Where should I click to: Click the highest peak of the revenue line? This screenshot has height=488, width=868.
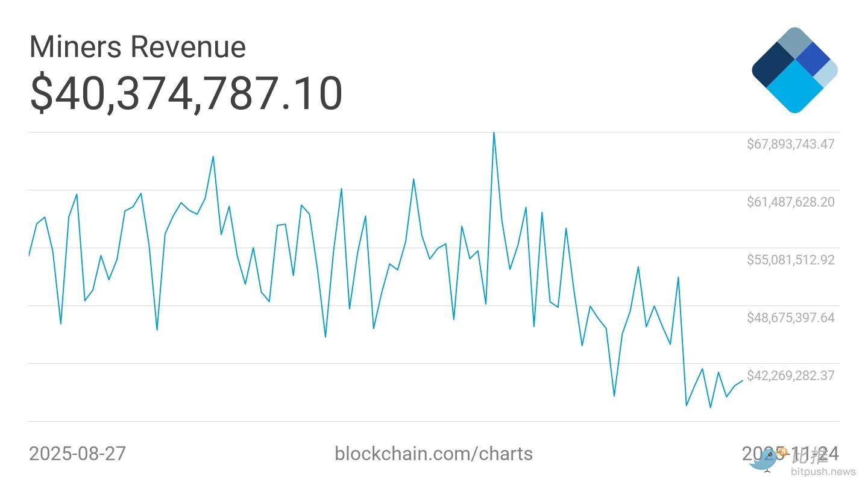494,133
